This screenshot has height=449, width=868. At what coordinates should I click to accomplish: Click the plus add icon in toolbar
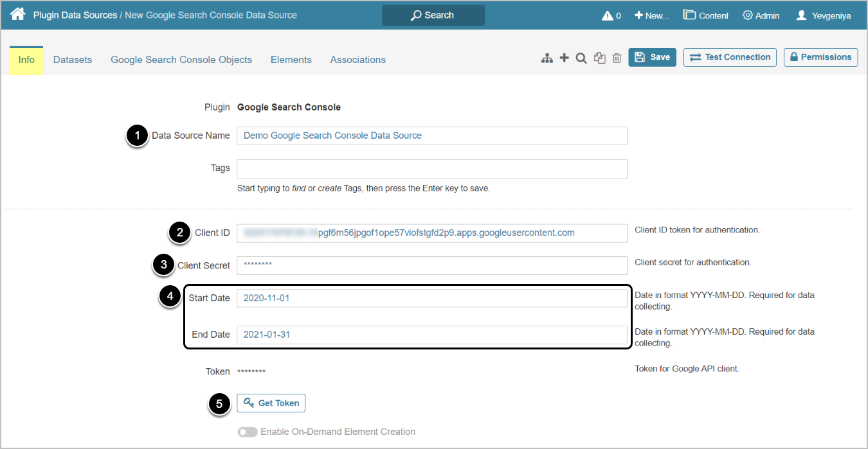pyautogui.click(x=565, y=58)
